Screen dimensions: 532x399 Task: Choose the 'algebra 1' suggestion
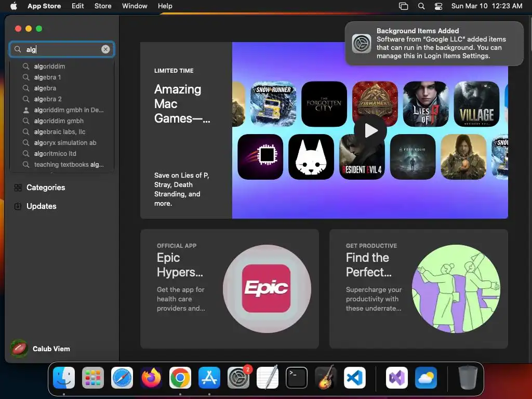pyautogui.click(x=62, y=77)
